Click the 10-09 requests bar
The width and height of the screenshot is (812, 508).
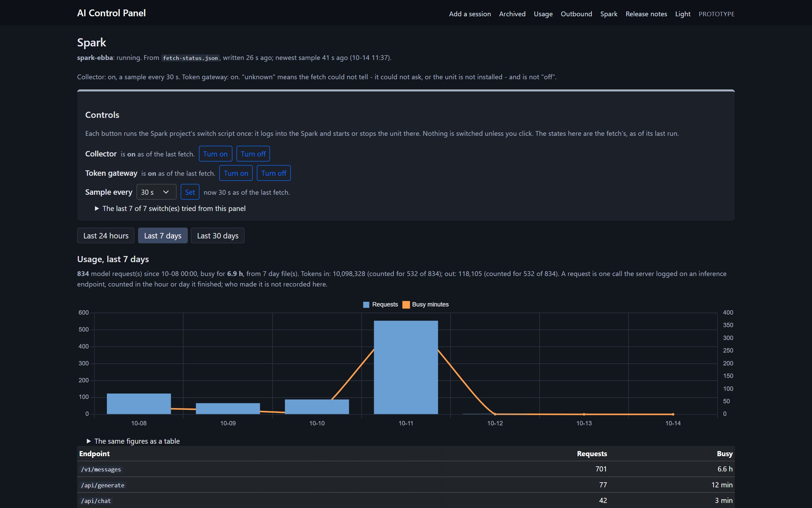click(x=228, y=408)
